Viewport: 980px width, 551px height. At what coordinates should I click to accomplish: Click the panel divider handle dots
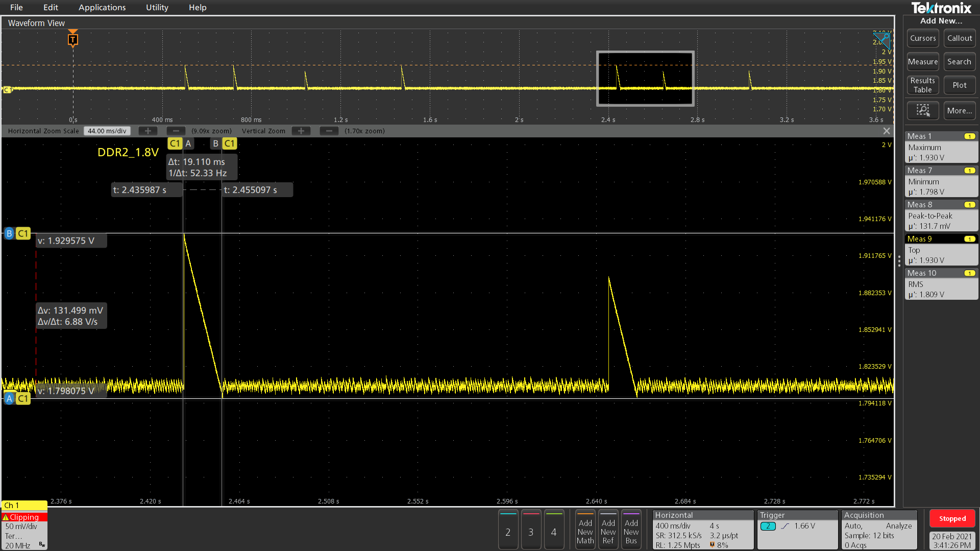[x=899, y=261]
